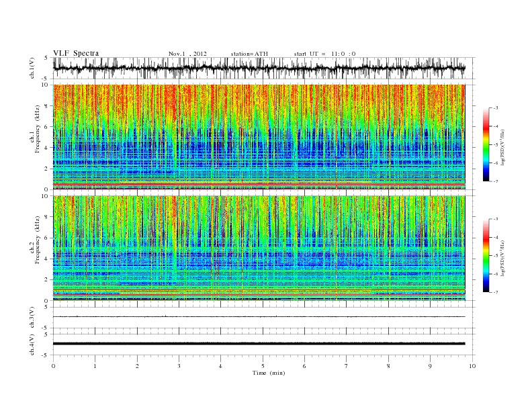
Task: Click the "ch.4(V)" axis label
Action: [32, 345]
